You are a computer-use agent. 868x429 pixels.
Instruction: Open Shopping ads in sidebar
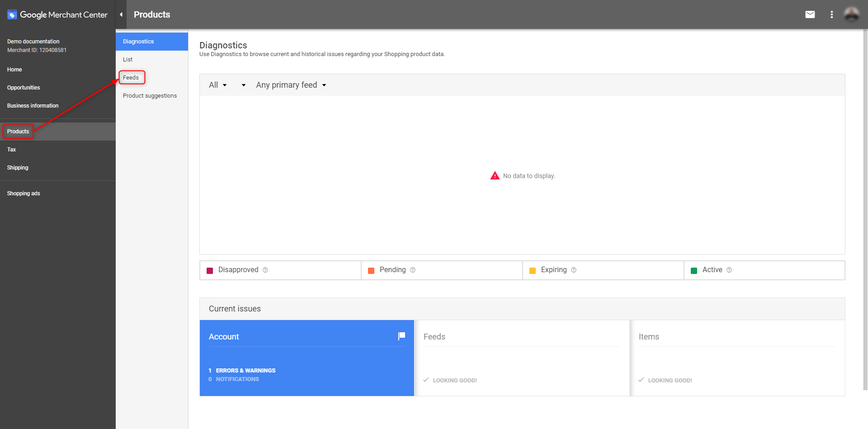24,193
